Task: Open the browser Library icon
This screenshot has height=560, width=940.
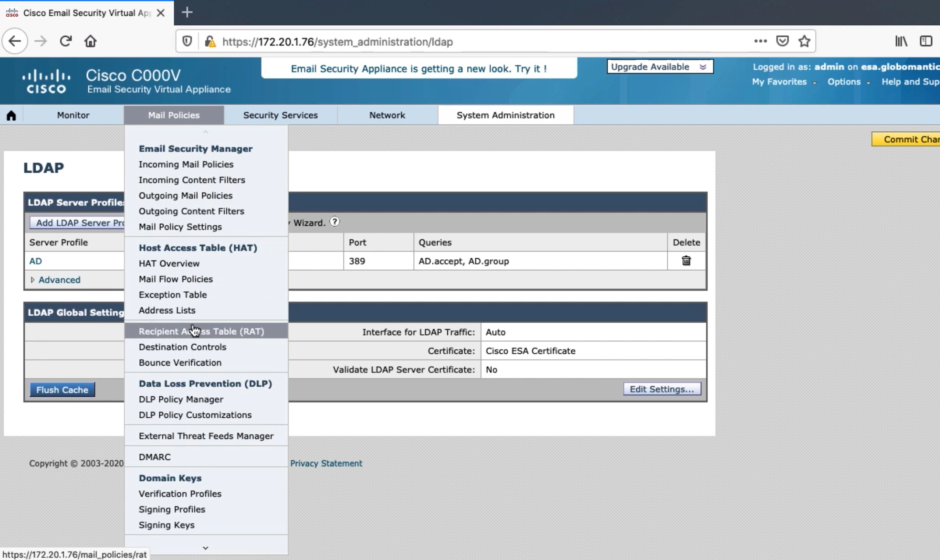Action: [x=901, y=41]
